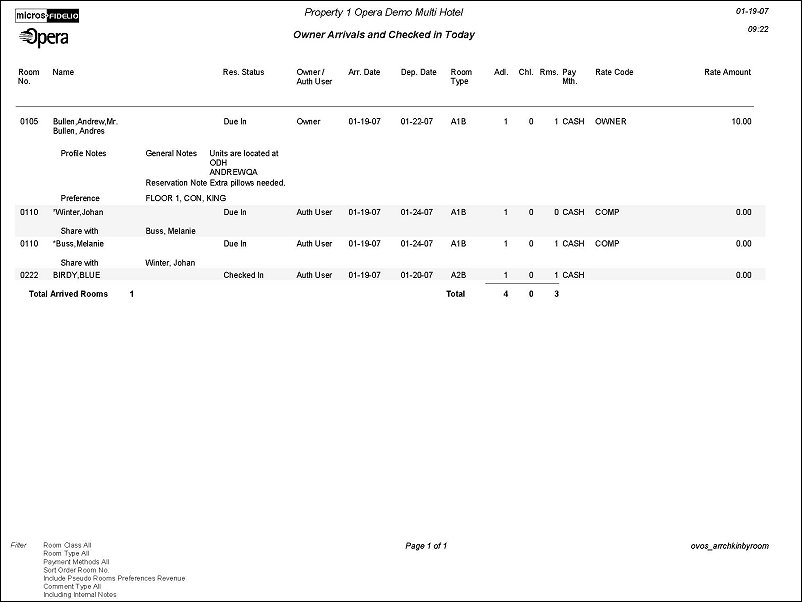Click the departure date 01-22-07

point(418,121)
